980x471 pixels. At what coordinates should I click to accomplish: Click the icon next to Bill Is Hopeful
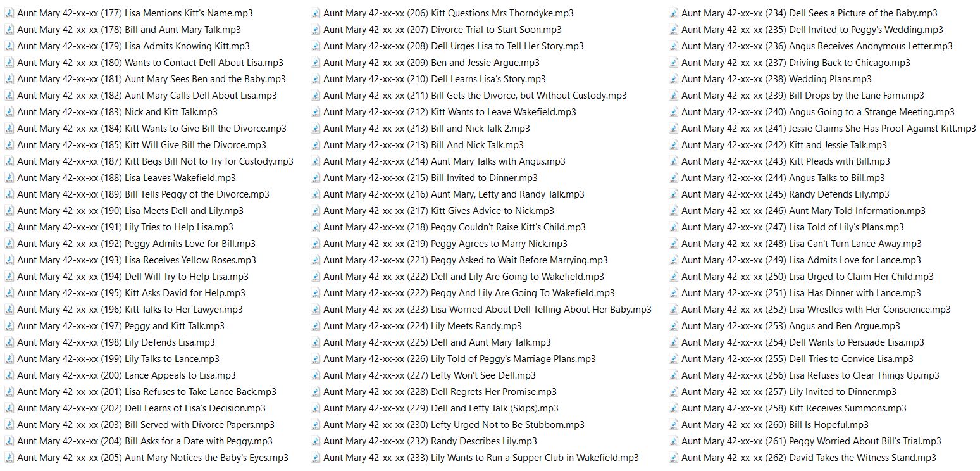coord(673,425)
